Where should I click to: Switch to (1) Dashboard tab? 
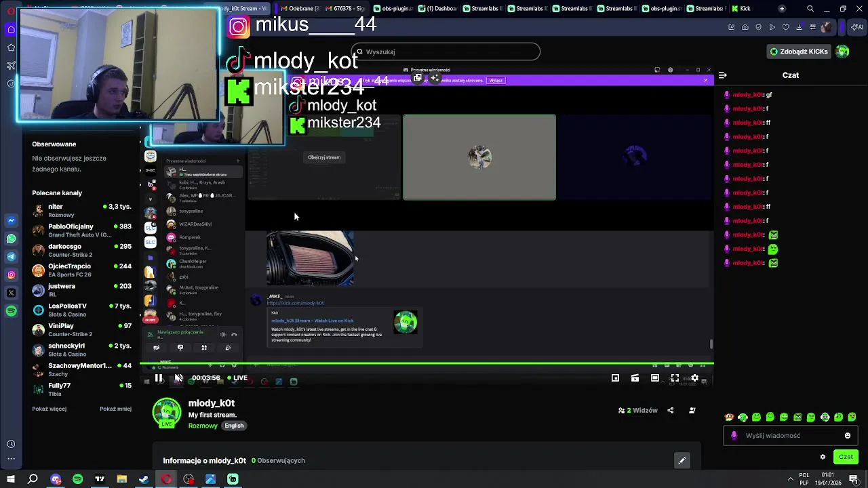click(x=439, y=9)
